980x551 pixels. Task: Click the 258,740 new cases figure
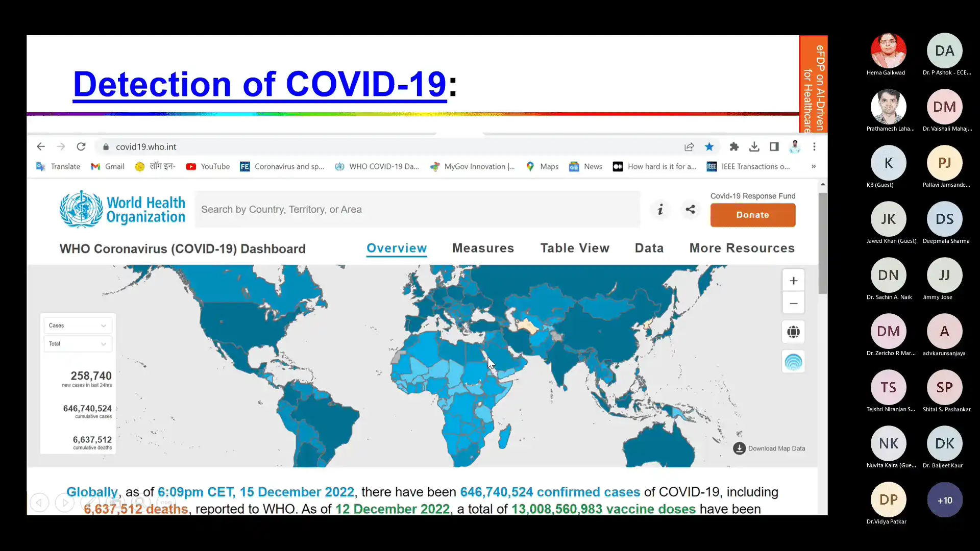pyautogui.click(x=91, y=376)
